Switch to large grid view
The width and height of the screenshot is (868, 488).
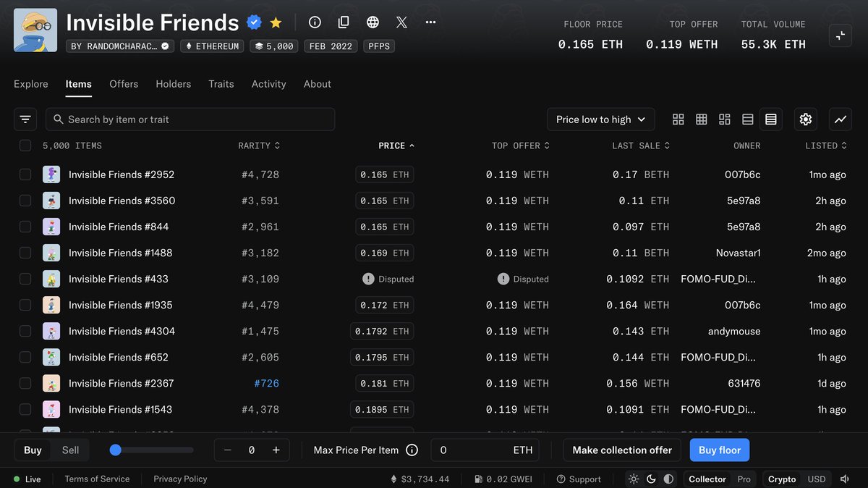tap(678, 119)
